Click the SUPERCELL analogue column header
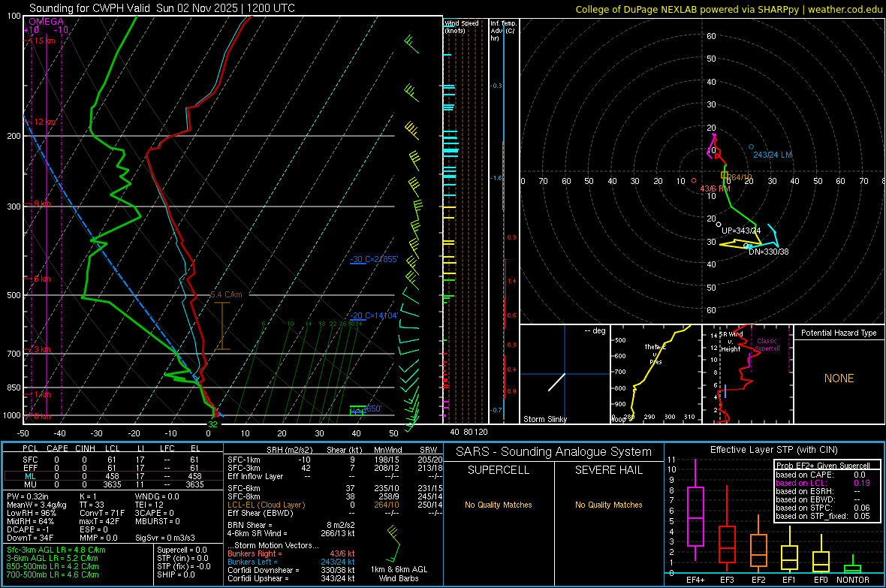886x588 pixels. tap(499, 470)
